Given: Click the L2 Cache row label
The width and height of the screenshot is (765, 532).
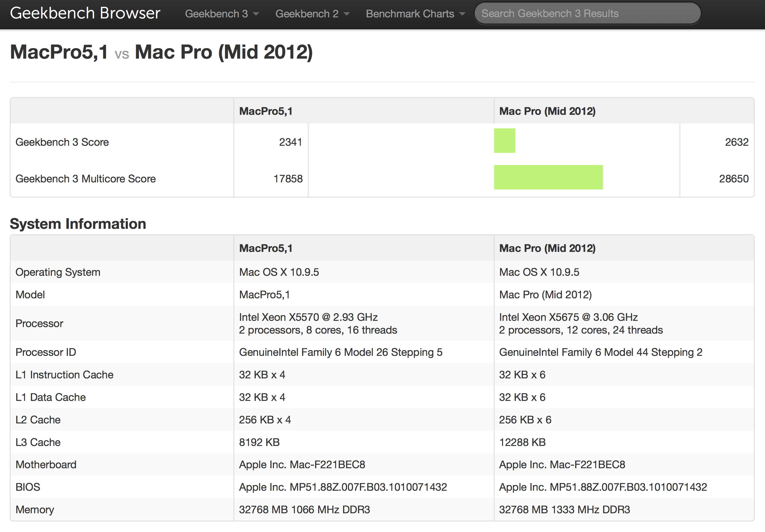Looking at the screenshot, I should 38,419.
